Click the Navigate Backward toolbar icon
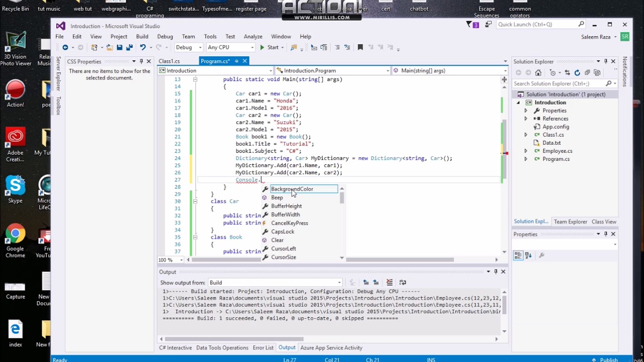 pyautogui.click(x=65, y=47)
